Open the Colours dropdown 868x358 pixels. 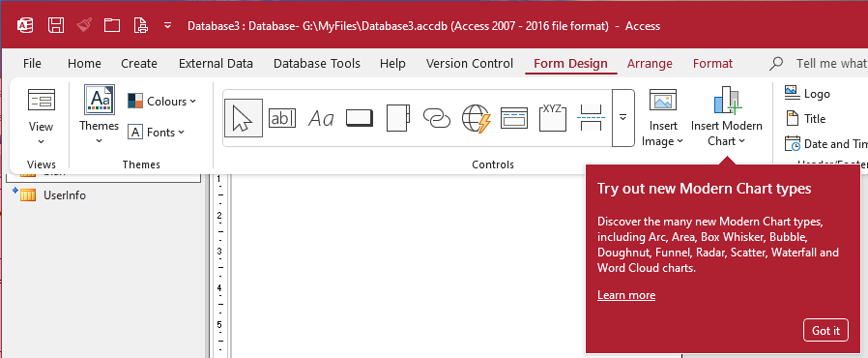[162, 102]
